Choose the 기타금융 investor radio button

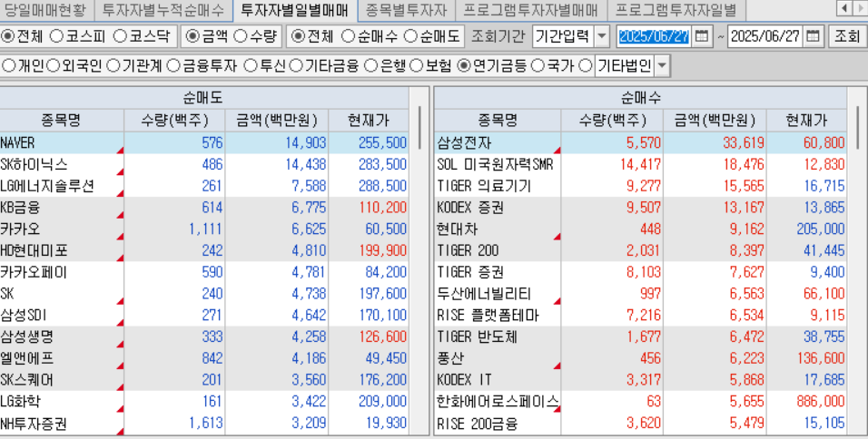coord(296,66)
